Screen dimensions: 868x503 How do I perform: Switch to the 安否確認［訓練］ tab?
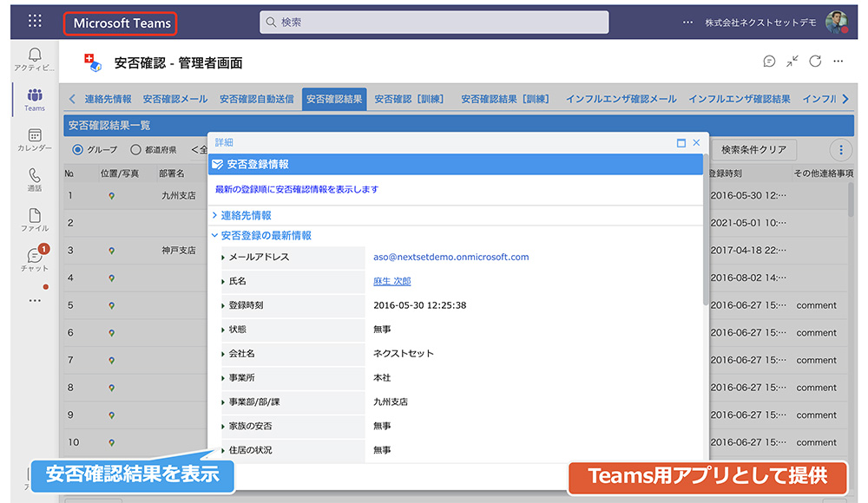411,99
